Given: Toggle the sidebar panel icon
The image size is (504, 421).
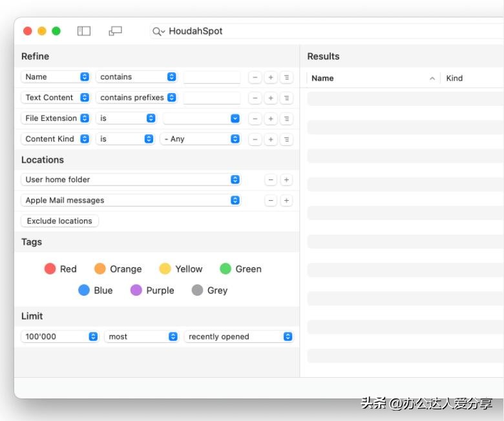Looking at the screenshot, I should click(84, 31).
